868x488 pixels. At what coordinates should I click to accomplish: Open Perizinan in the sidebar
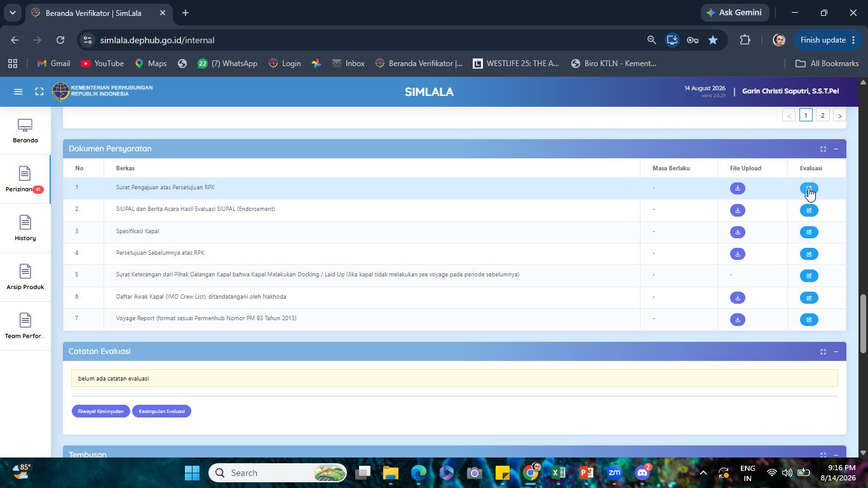(x=25, y=179)
